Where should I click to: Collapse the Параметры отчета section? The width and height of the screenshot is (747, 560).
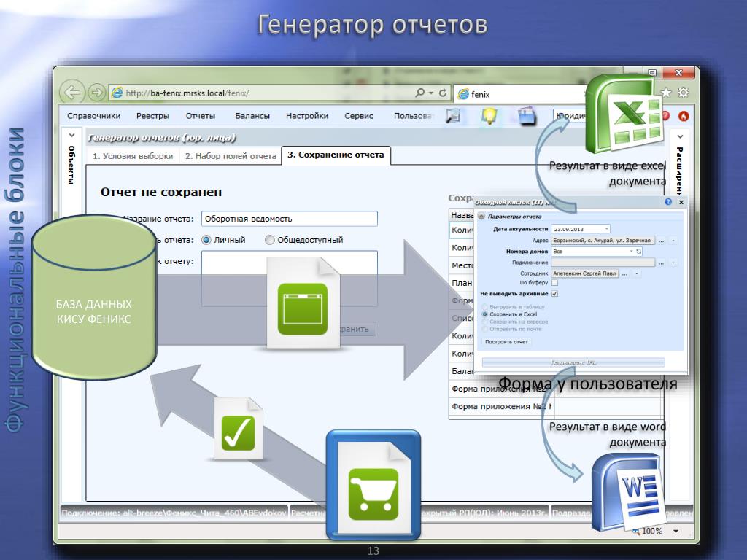pyautogui.click(x=481, y=216)
